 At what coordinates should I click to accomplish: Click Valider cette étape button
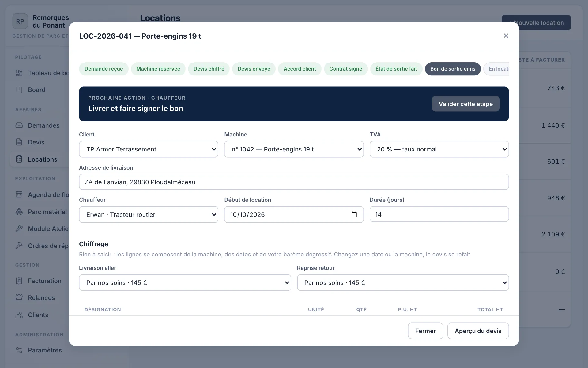466,104
